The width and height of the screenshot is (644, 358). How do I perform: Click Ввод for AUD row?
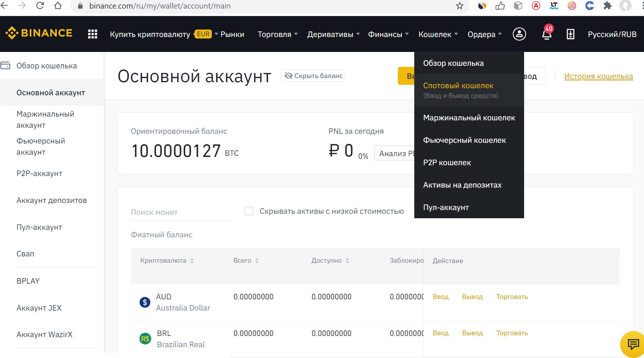[440, 297]
